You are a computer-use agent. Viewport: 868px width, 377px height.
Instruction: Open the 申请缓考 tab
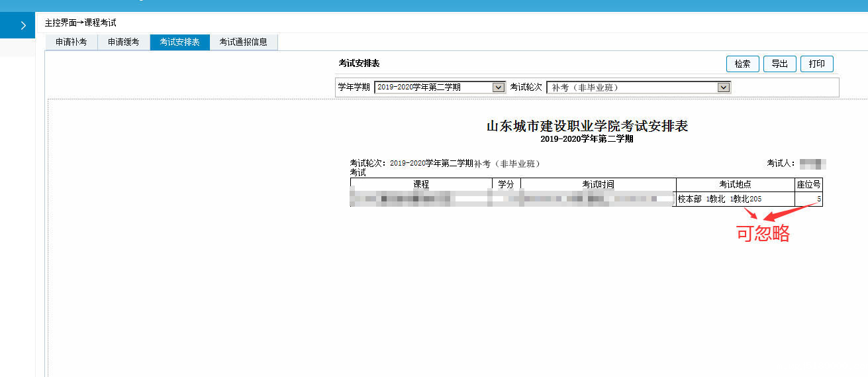[124, 42]
